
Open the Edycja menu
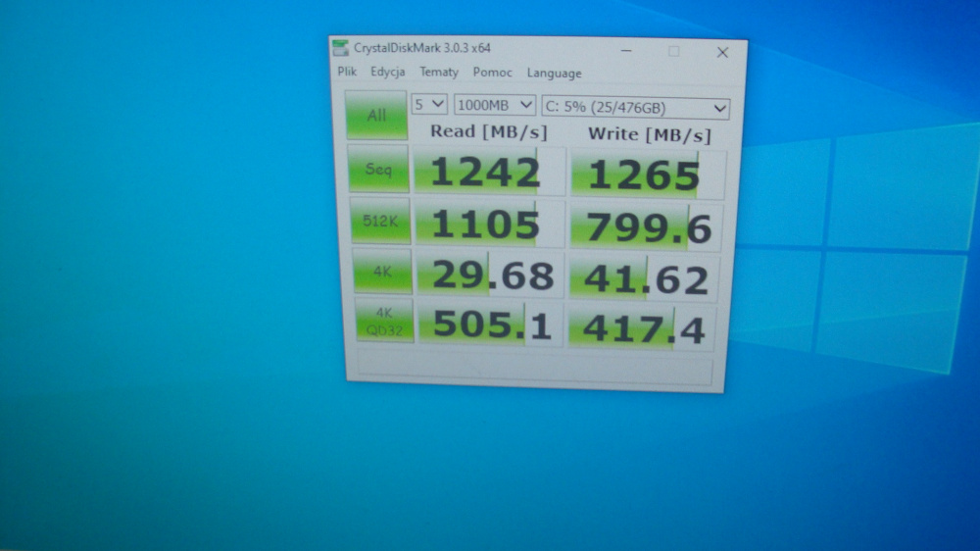[x=387, y=72]
